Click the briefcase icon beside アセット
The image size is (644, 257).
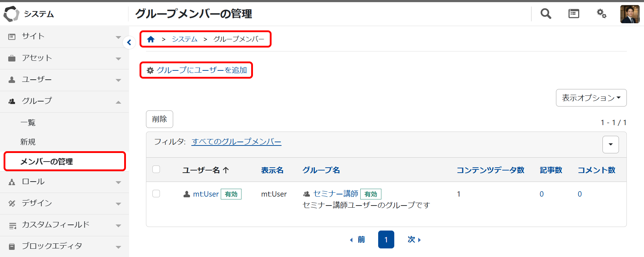(x=12, y=58)
